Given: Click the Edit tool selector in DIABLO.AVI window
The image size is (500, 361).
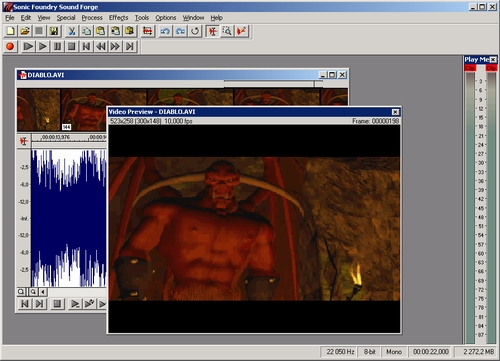Looking at the screenshot, I should [24, 141].
